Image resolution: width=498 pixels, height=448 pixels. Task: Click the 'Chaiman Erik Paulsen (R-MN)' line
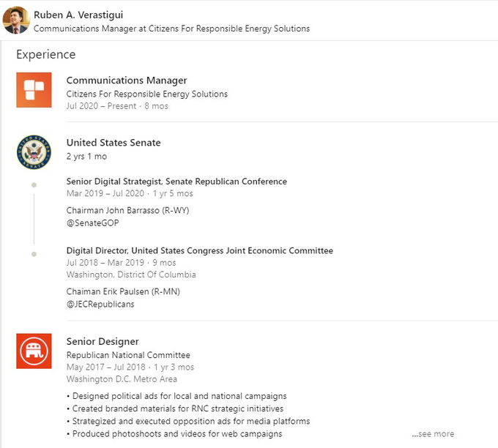pyautogui.click(x=123, y=291)
